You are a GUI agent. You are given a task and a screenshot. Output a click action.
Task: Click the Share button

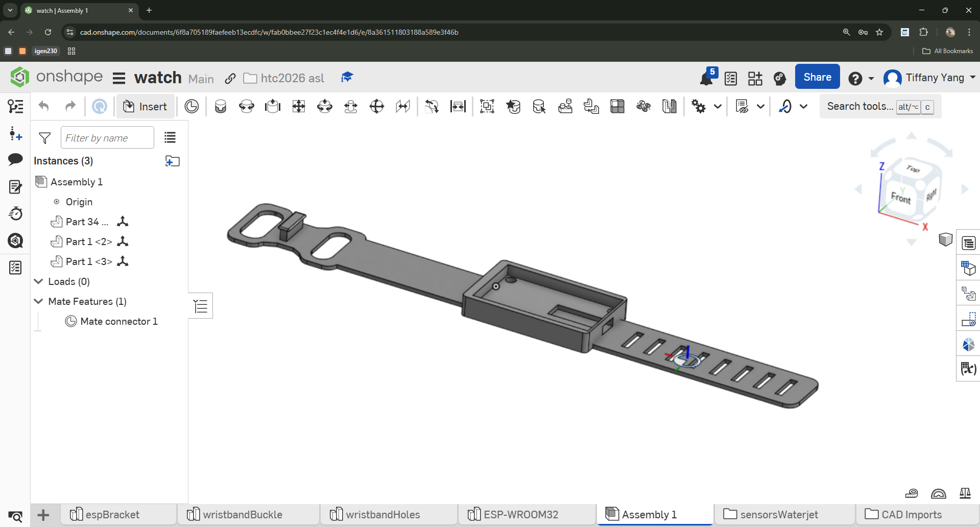[817, 77]
